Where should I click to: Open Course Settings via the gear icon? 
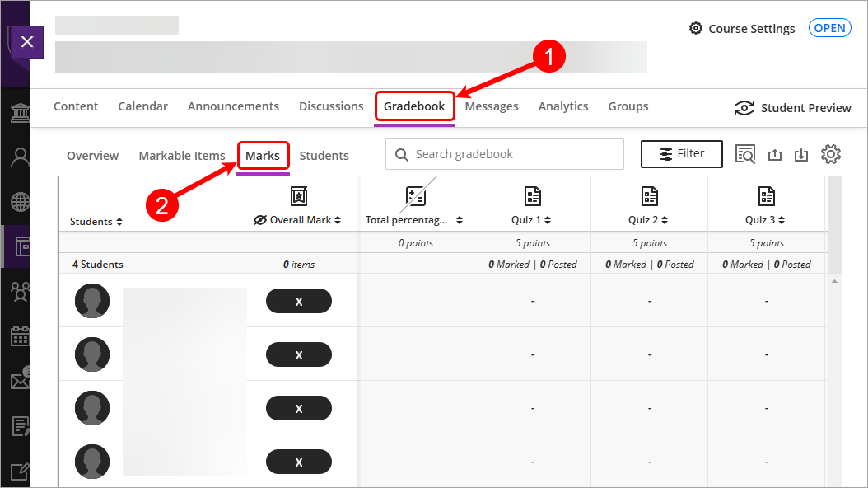[694, 28]
